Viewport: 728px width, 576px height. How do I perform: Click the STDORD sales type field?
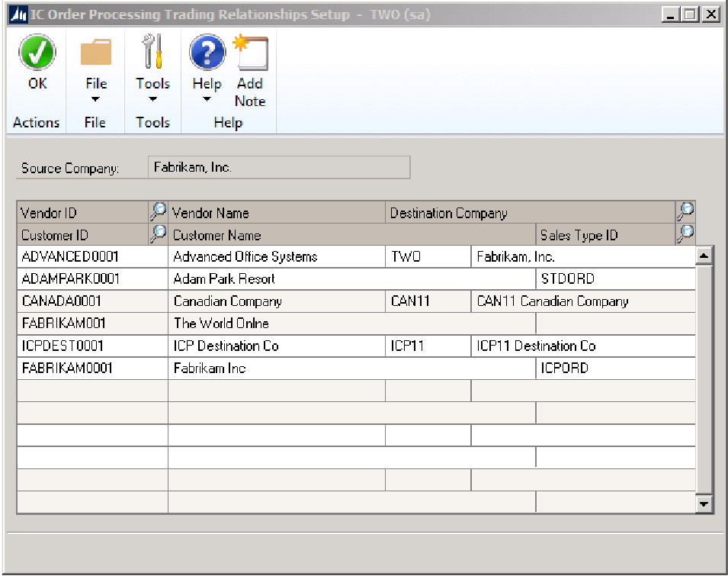coord(614,278)
